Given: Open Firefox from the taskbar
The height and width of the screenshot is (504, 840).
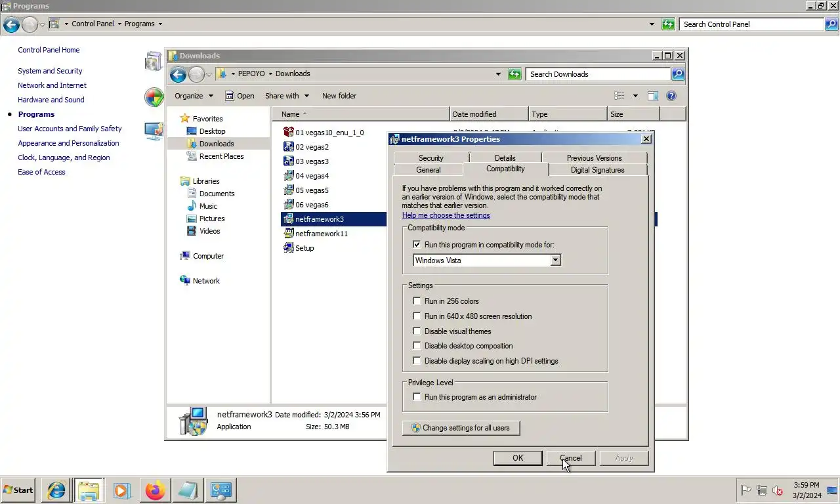Looking at the screenshot, I should [156, 490].
